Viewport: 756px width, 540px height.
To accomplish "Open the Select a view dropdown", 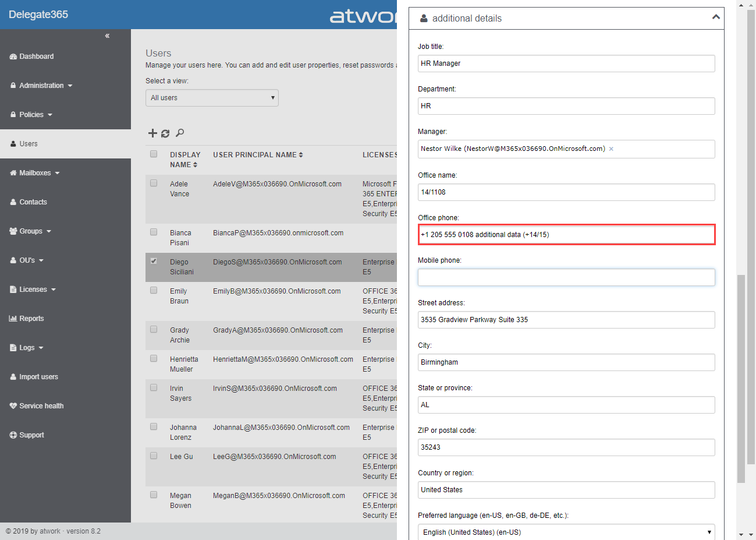I will (212, 98).
